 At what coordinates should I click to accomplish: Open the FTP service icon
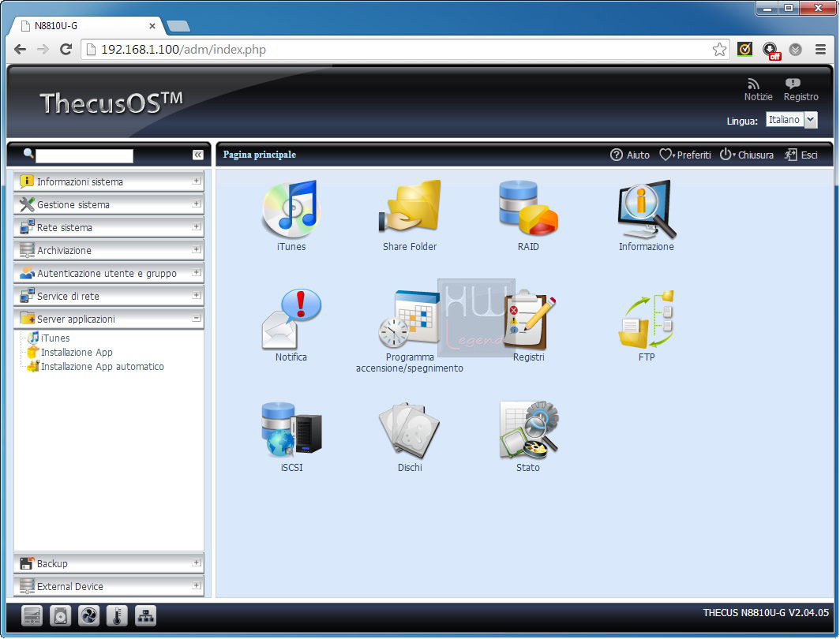click(646, 319)
